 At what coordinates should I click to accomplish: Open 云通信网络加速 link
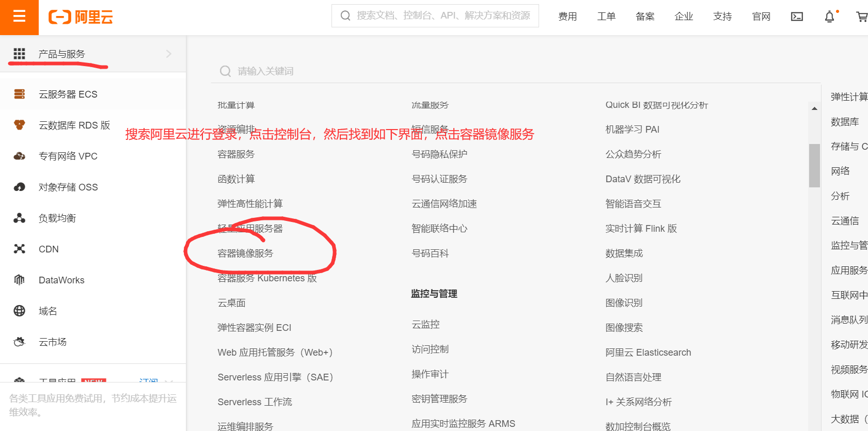444,204
